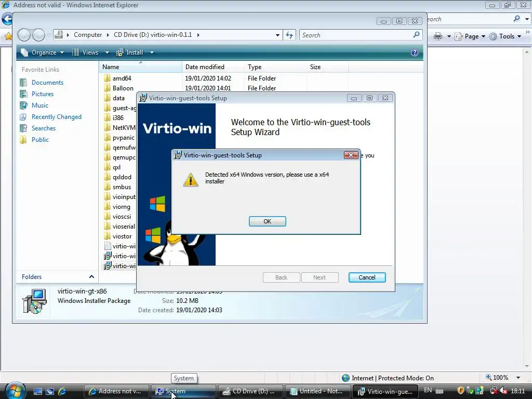Click the refresh button beside address bar
This screenshot has height=399, width=532.
(x=289, y=35)
